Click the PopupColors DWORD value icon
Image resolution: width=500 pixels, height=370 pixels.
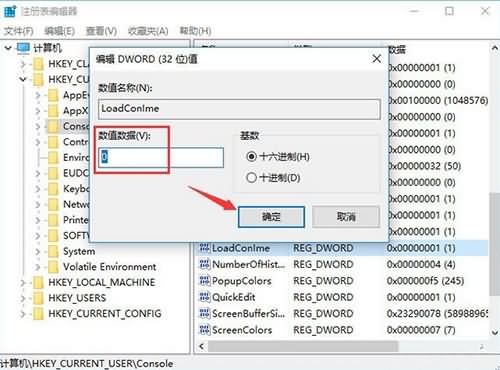(x=204, y=280)
